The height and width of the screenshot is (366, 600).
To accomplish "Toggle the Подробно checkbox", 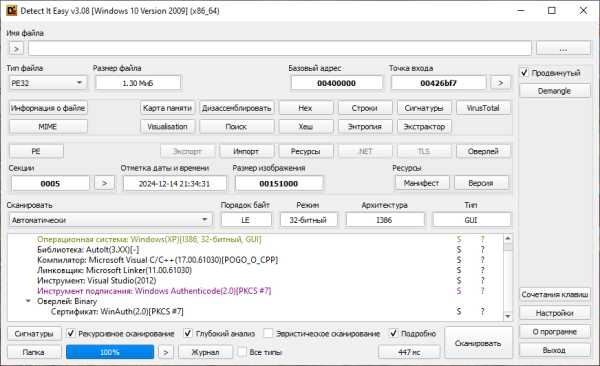I will point(393,333).
